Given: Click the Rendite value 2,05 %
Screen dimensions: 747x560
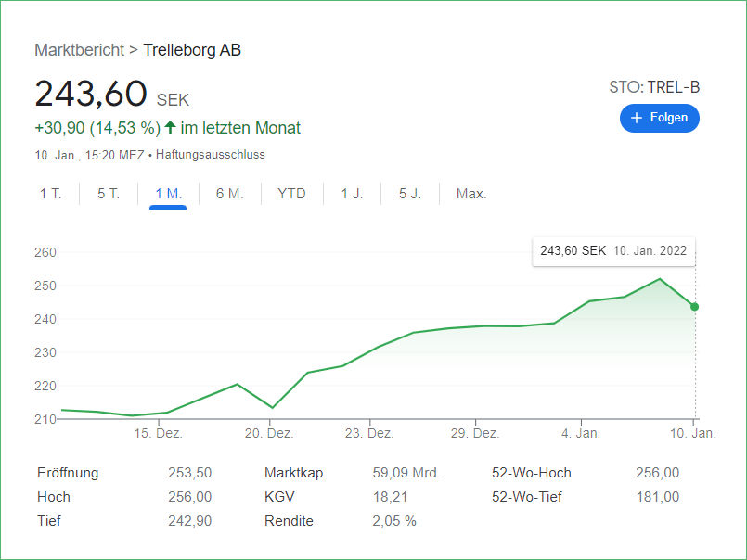Looking at the screenshot, I should pyautogui.click(x=394, y=520).
